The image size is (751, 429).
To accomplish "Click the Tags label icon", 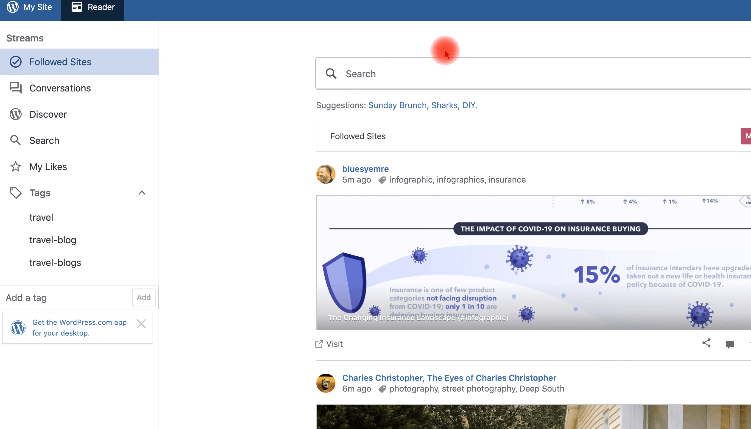I will pyautogui.click(x=16, y=192).
